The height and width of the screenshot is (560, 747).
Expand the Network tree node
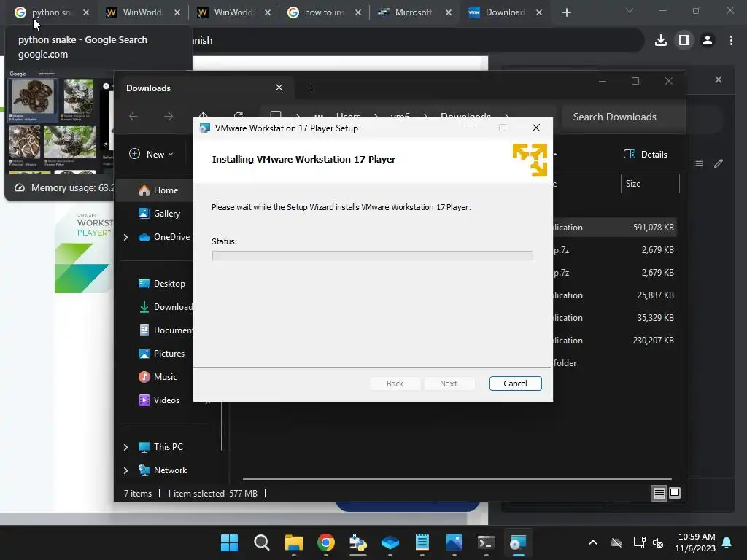point(125,470)
